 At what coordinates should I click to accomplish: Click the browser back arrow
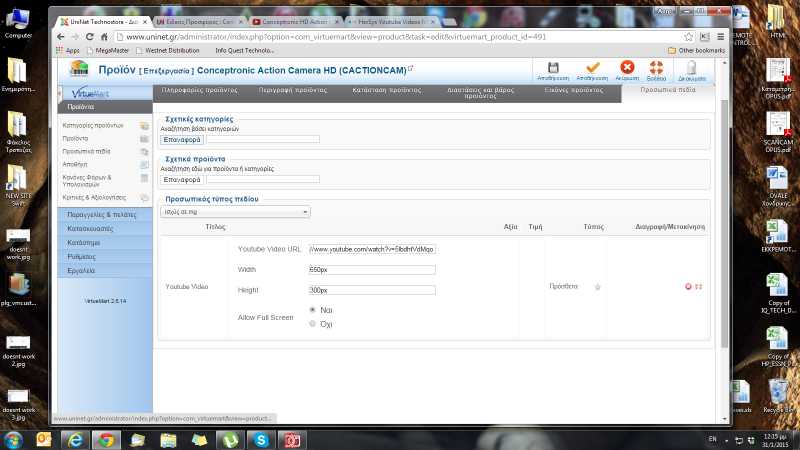(x=61, y=37)
